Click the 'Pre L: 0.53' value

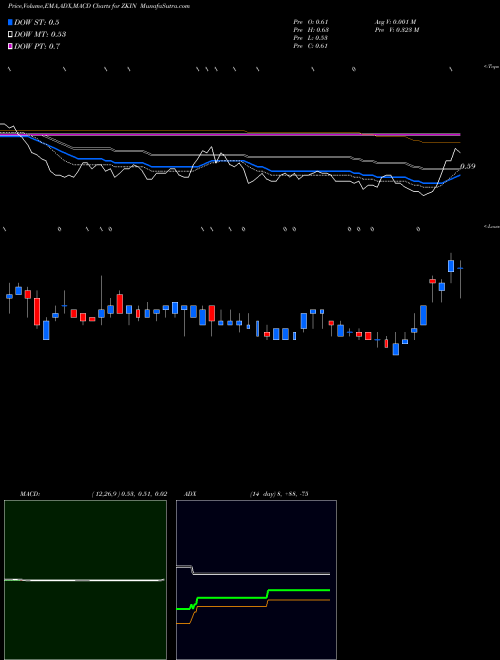click(311, 38)
